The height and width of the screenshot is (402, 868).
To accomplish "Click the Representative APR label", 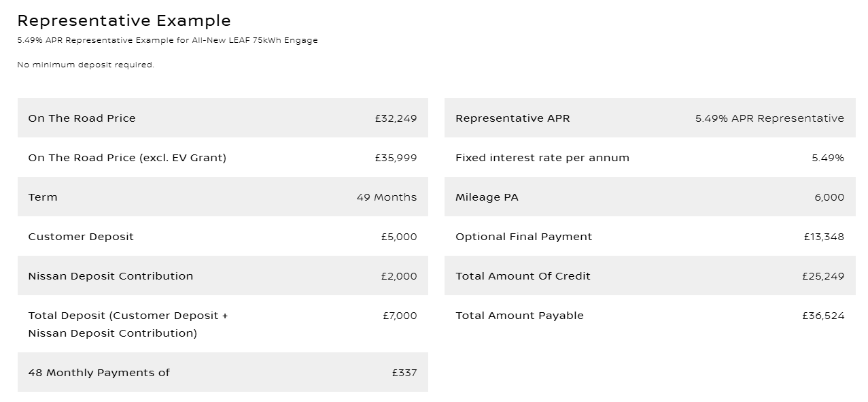I will [x=513, y=118].
